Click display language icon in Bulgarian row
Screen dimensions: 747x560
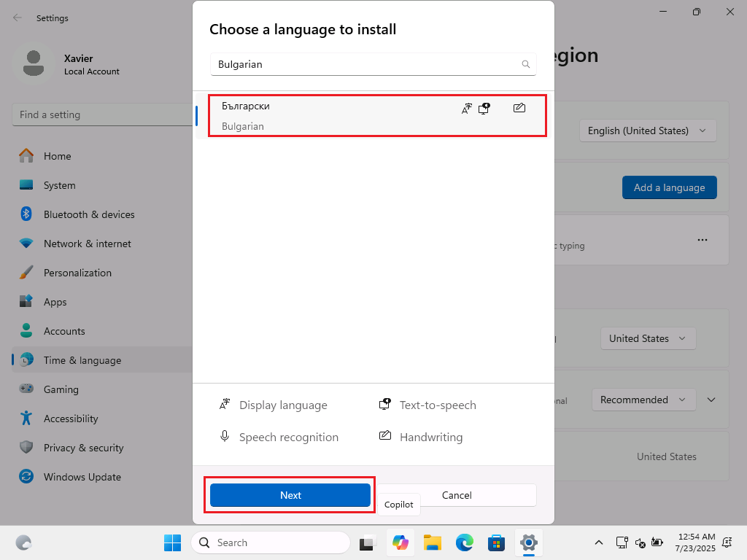(x=467, y=109)
